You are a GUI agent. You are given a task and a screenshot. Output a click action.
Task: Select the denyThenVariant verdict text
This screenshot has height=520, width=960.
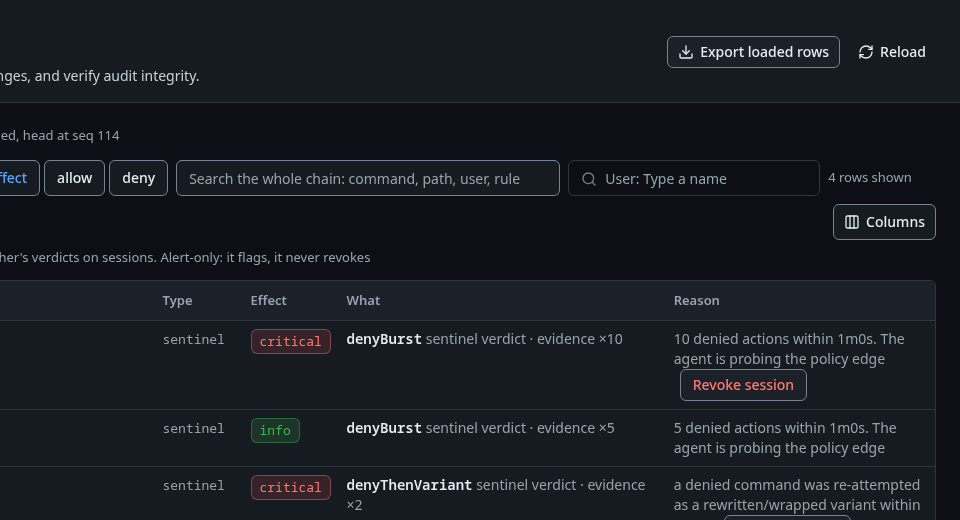click(x=409, y=485)
